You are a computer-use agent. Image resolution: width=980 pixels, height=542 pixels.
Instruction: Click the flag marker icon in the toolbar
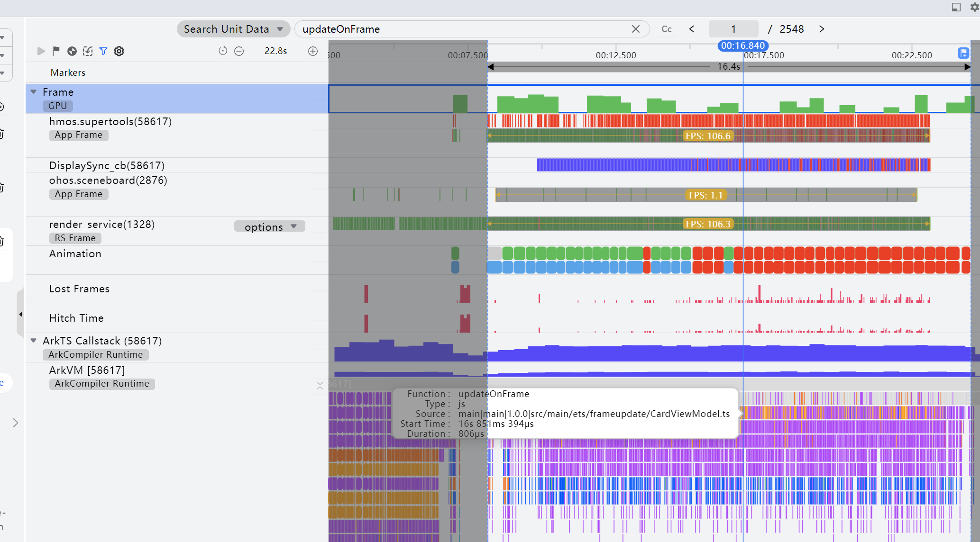click(x=56, y=51)
